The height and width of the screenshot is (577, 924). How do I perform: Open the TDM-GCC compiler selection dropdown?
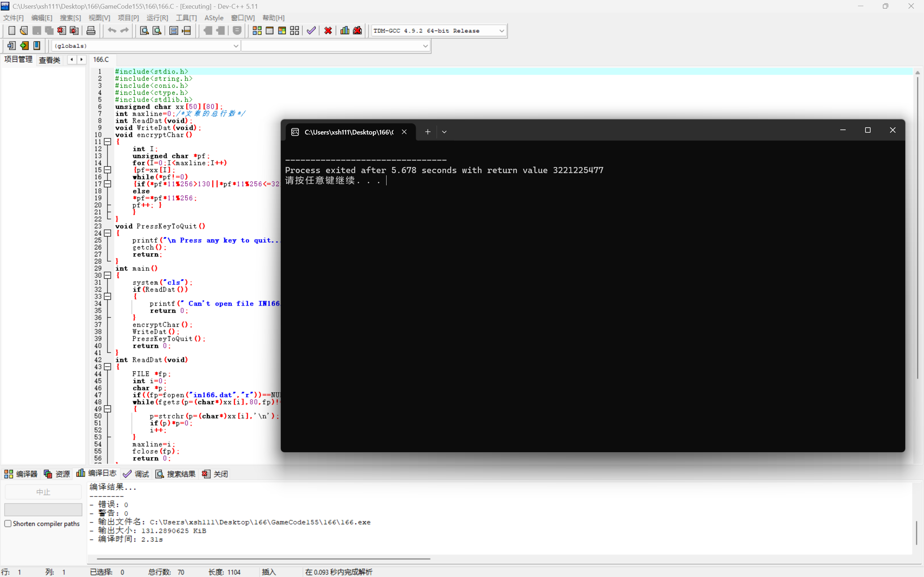[x=501, y=31]
